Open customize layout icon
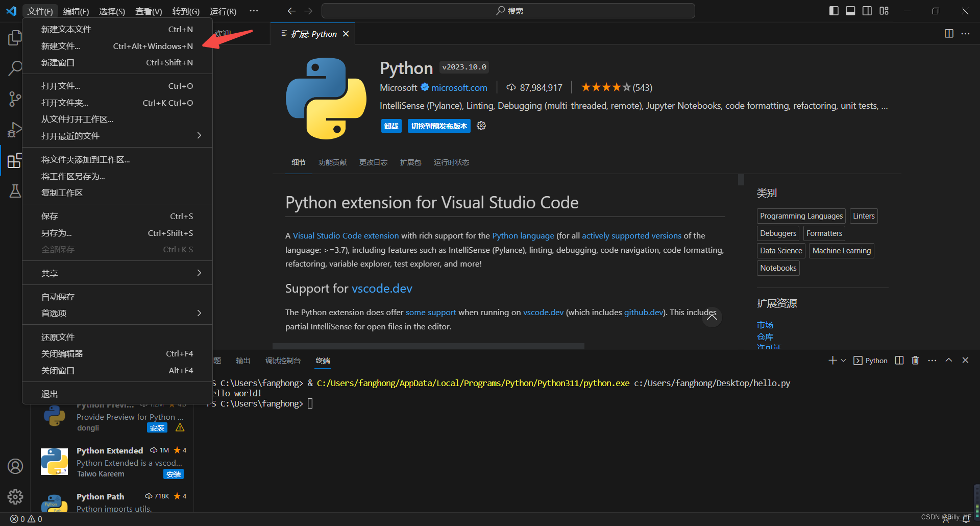The height and width of the screenshot is (526, 980). pyautogui.click(x=884, y=11)
